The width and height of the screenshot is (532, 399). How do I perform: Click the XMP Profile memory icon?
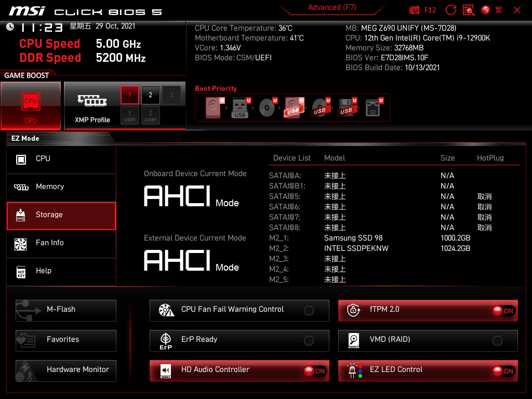(92, 101)
